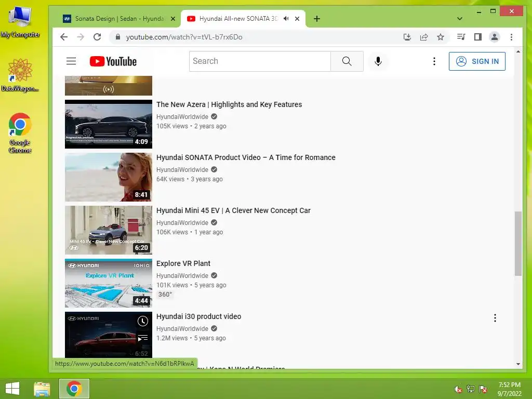Click the 'Explore VR Plant' title
The image size is (532, 399).
[x=183, y=263]
